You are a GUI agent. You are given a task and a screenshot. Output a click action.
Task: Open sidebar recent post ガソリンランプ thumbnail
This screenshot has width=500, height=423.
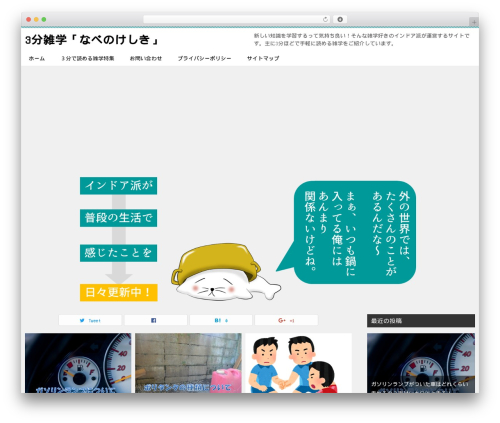pos(421,363)
